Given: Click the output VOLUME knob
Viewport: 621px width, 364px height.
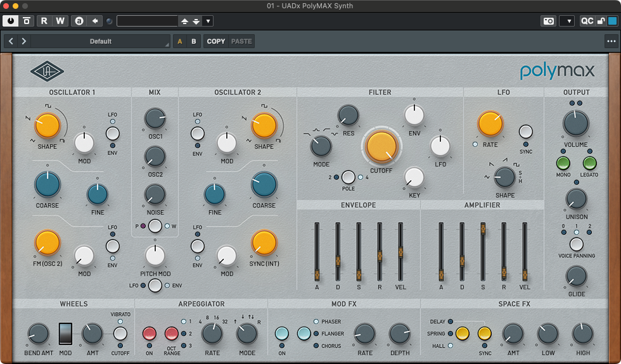Looking at the screenshot, I should [x=576, y=123].
